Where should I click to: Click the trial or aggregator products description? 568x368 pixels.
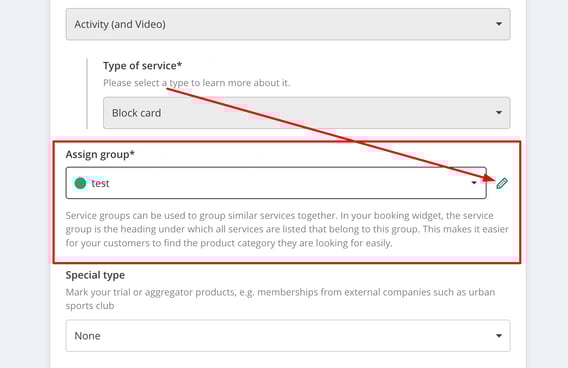tap(280, 299)
